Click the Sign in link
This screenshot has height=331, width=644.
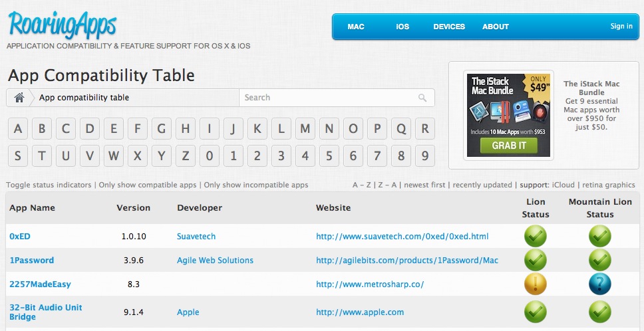pyautogui.click(x=621, y=26)
